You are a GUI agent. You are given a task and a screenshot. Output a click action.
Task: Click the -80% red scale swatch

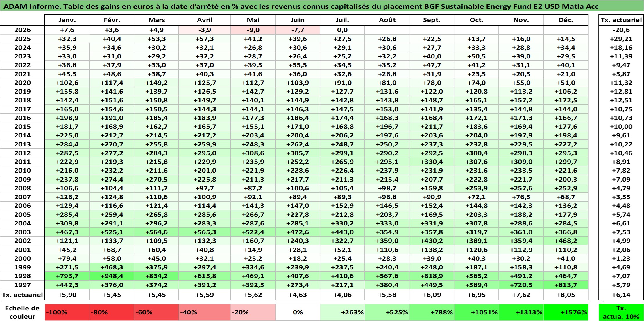click(x=112, y=312)
